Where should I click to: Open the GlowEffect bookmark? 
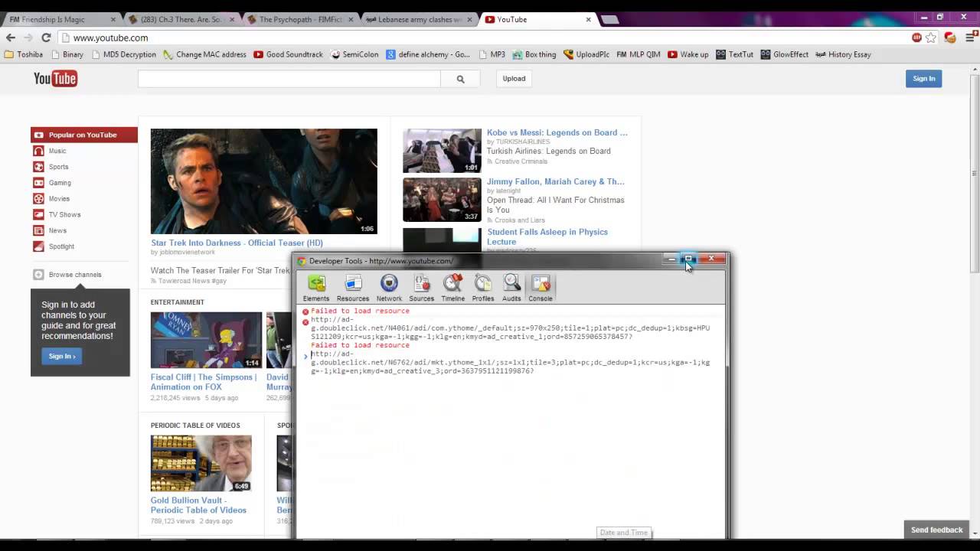point(784,54)
